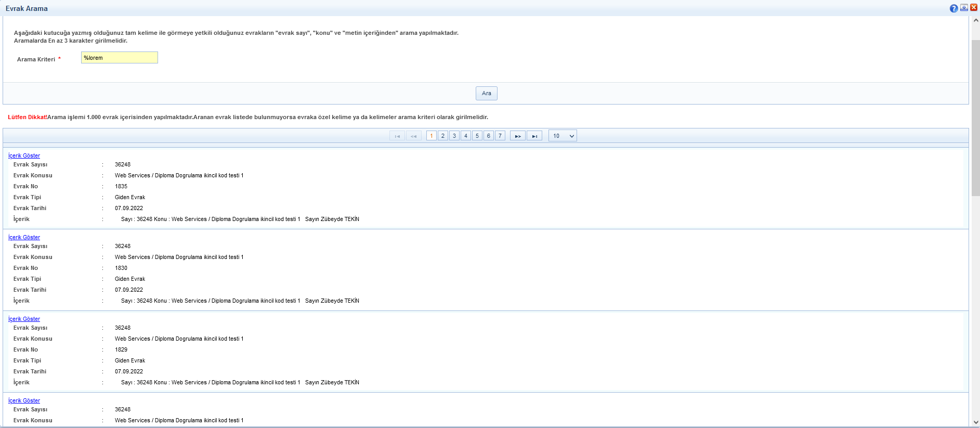Click the first page navigation arrow
The image size is (980, 428).
[397, 136]
